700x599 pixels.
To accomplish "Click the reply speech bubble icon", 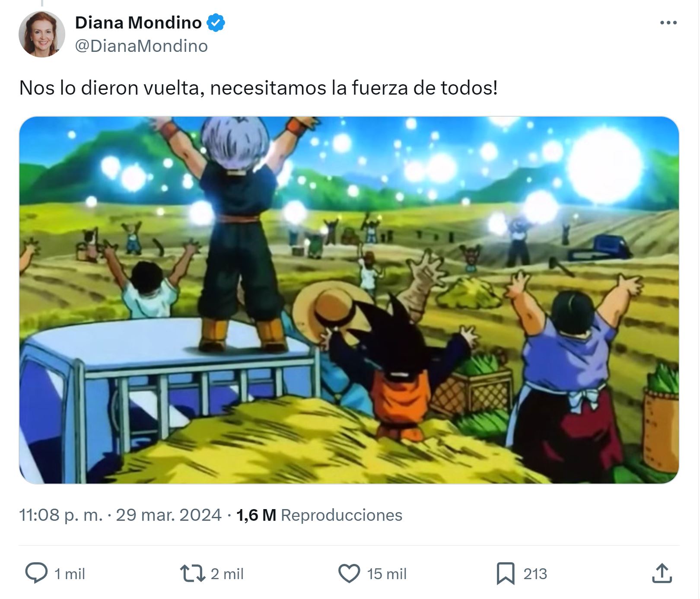I will (36, 574).
